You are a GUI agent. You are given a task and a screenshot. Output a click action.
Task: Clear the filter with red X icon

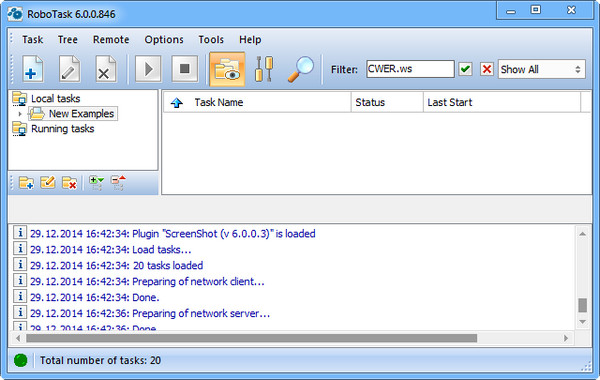(487, 69)
